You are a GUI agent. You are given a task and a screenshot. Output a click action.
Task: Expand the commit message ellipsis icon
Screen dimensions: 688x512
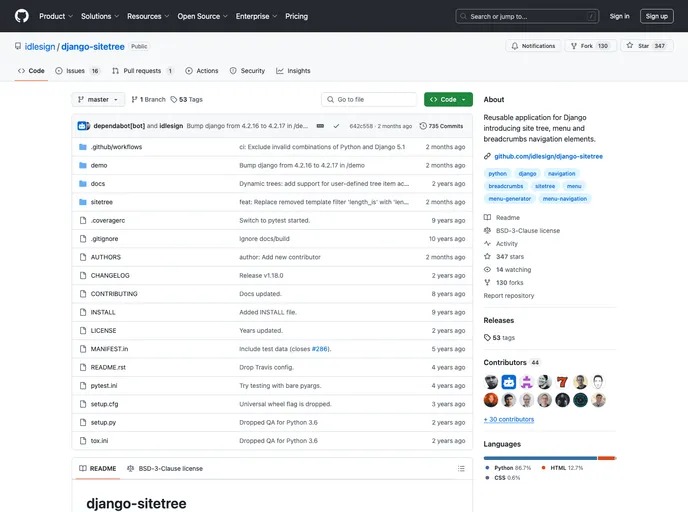tap(320, 126)
